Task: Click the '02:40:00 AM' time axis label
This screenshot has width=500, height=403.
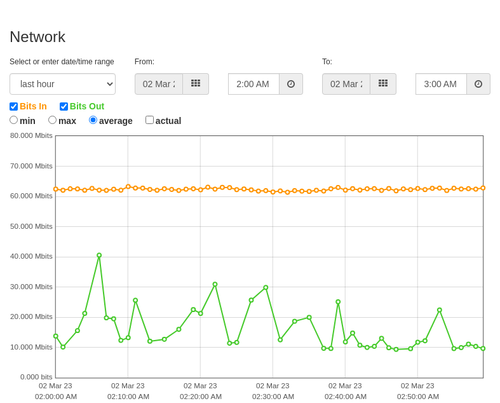Action: click(x=345, y=397)
